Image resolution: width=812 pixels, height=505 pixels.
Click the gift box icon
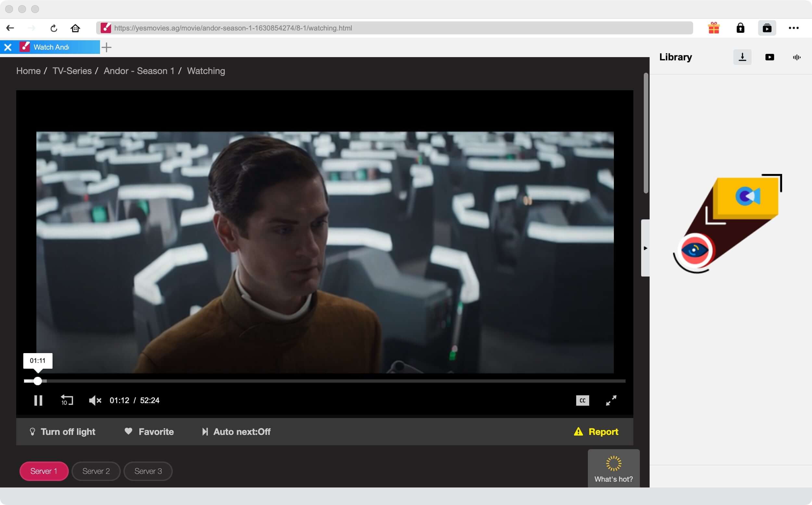tap(714, 28)
